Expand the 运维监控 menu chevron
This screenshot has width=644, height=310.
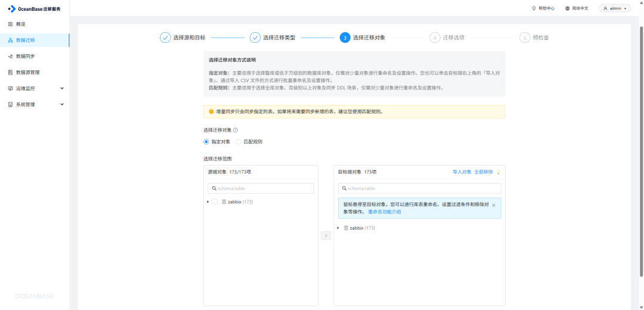(62, 88)
